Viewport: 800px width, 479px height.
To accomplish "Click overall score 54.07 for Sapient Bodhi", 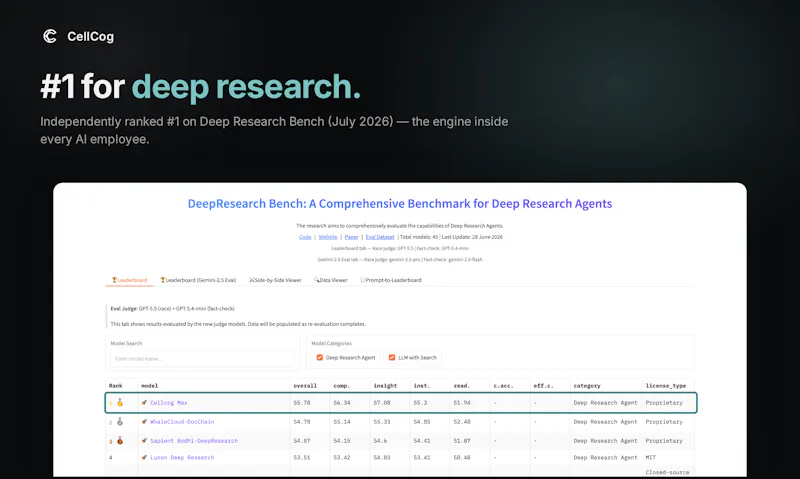I will pyautogui.click(x=302, y=441).
